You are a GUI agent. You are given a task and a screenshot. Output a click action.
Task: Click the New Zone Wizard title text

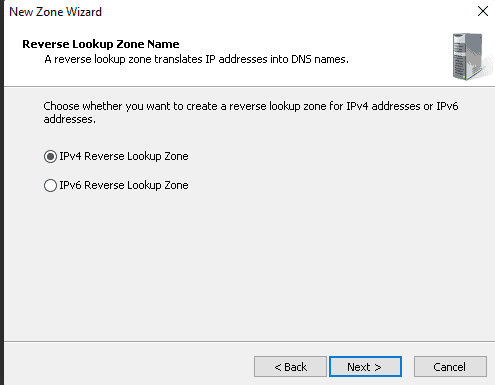pos(55,12)
